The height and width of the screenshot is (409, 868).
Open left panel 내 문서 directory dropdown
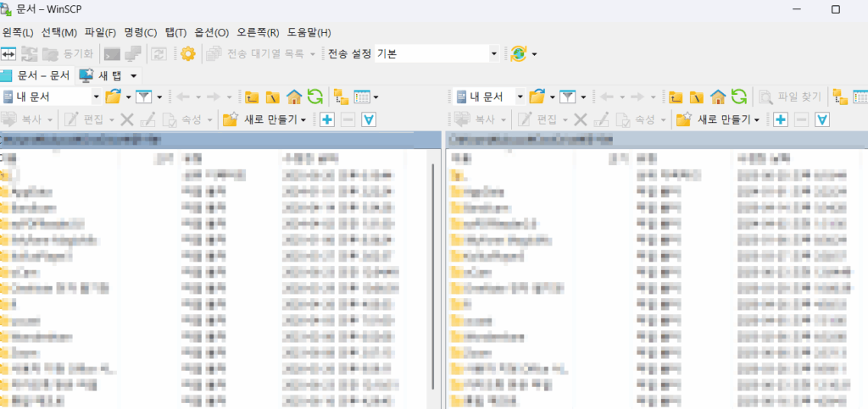pos(52,97)
